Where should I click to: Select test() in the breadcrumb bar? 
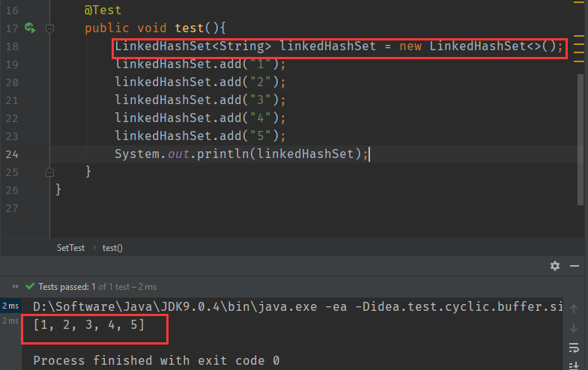112,248
